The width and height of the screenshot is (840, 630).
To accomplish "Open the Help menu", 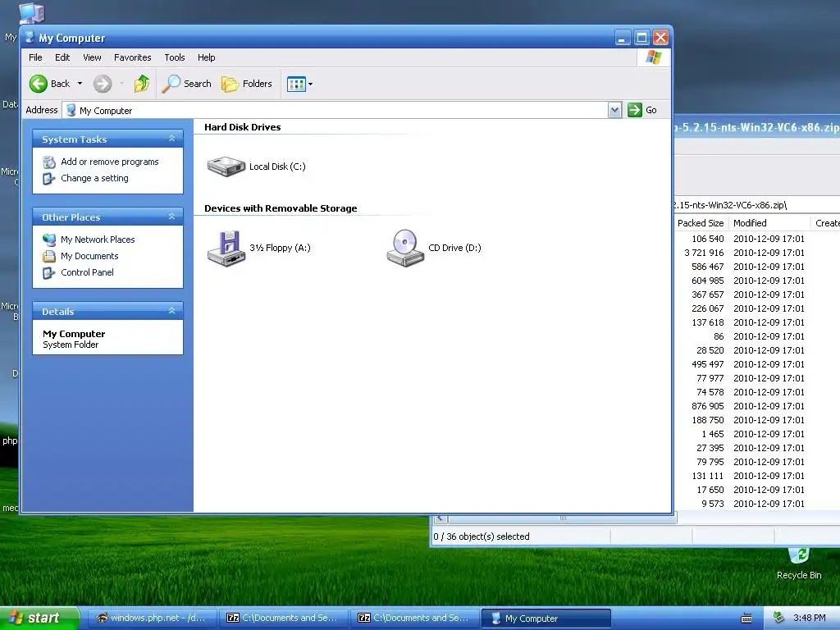I will pos(206,57).
